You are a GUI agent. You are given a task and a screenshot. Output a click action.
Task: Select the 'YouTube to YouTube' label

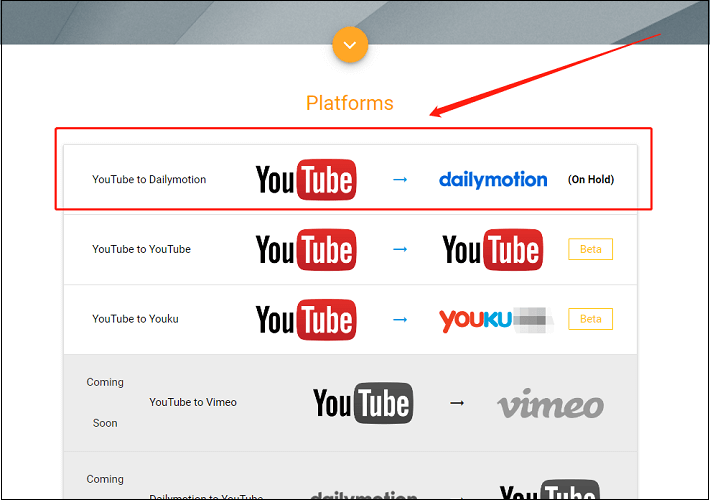point(141,249)
